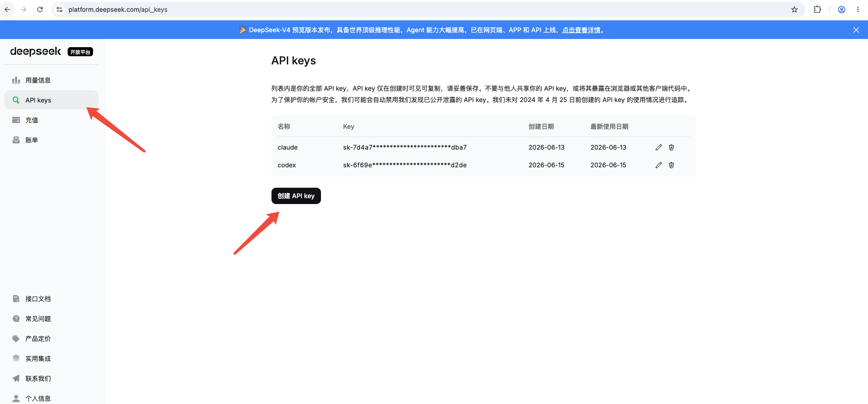Click the 个人信息 person icon

coord(16,398)
